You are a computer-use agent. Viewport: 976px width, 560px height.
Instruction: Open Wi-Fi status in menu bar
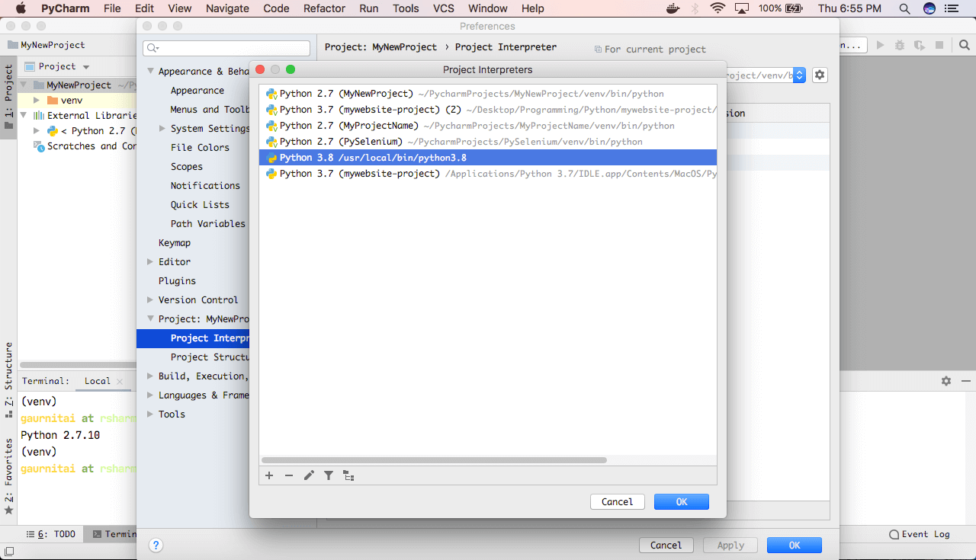(718, 8)
